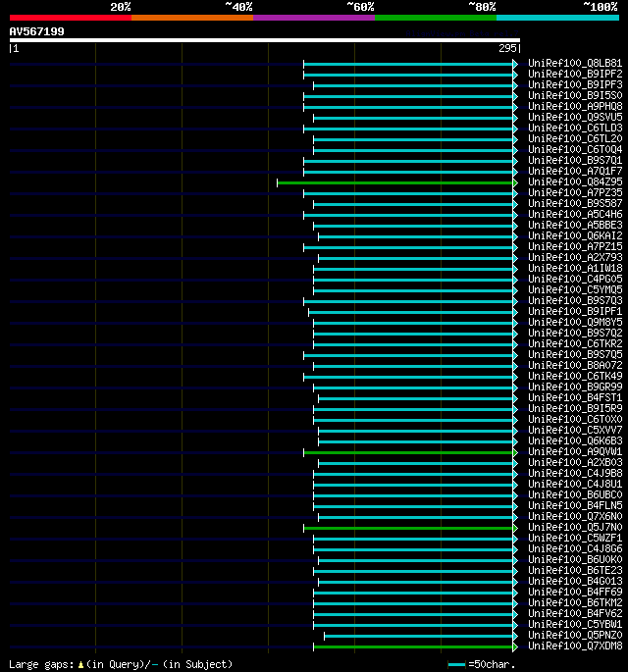This screenshot has width=628, height=672.
Task: Click the UniRef100_A7PZ35 label
Action: 575,192
